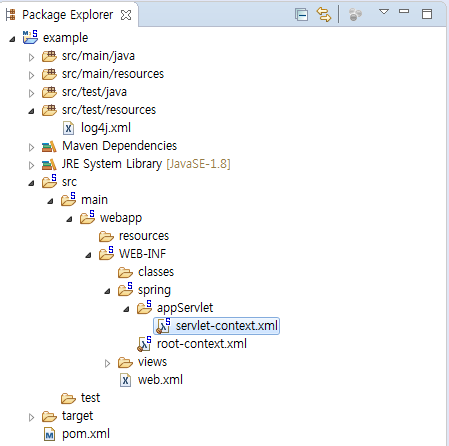Click the log4j.xml file icon
The width and height of the screenshot is (449, 446).
tap(68, 128)
